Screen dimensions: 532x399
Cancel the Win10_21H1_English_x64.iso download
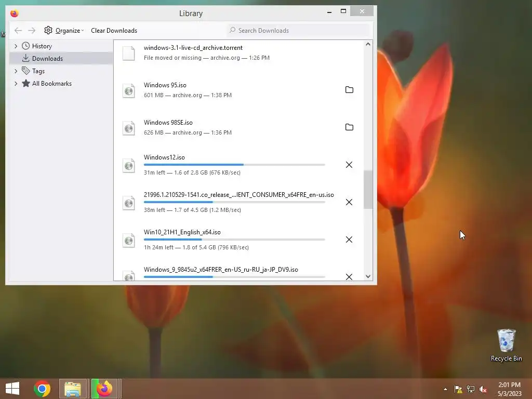pyautogui.click(x=349, y=239)
